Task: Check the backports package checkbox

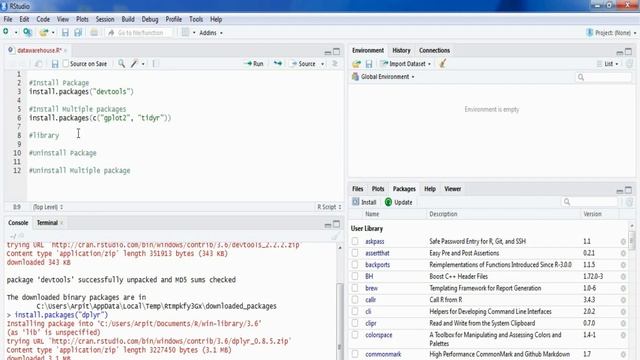Action: [355, 264]
